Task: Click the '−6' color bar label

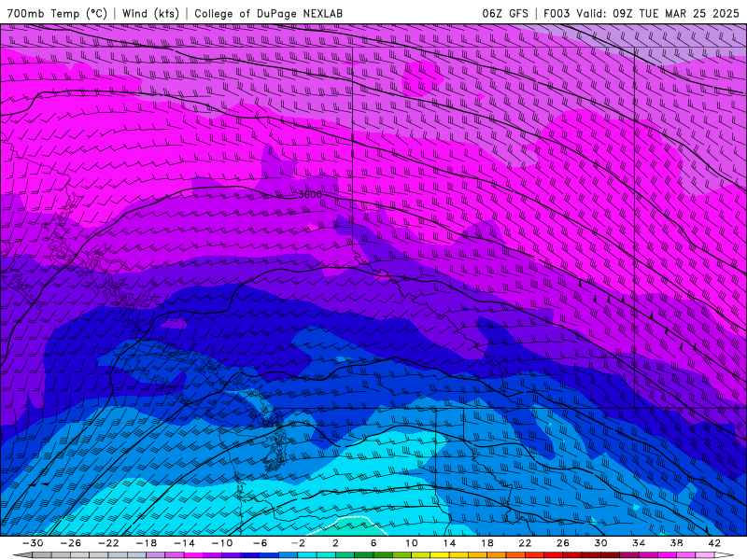Action: click(261, 543)
